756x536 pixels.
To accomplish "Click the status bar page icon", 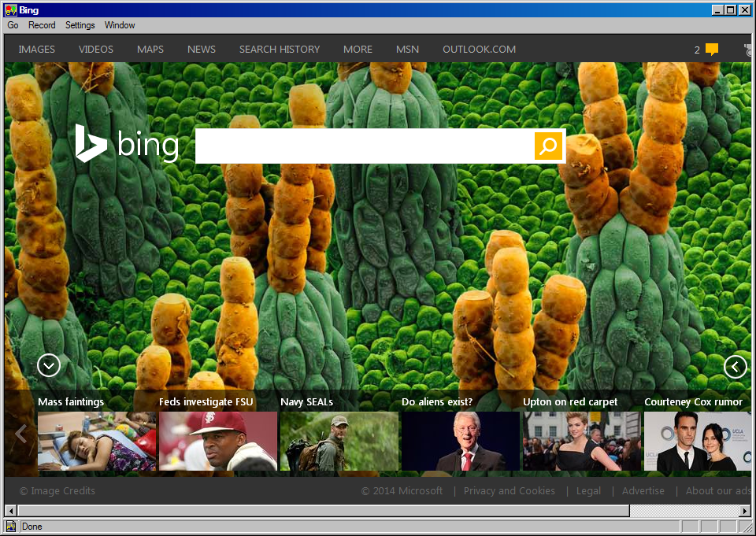I will pyautogui.click(x=11, y=527).
